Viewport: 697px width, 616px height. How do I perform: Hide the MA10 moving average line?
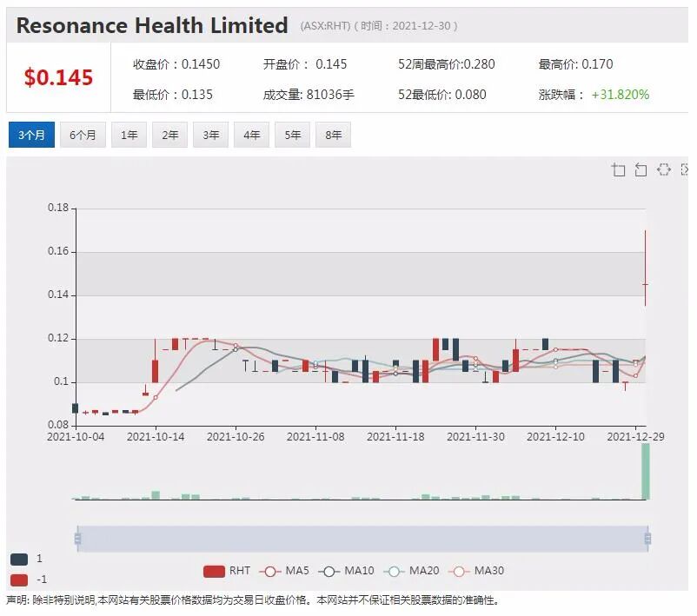click(x=346, y=571)
